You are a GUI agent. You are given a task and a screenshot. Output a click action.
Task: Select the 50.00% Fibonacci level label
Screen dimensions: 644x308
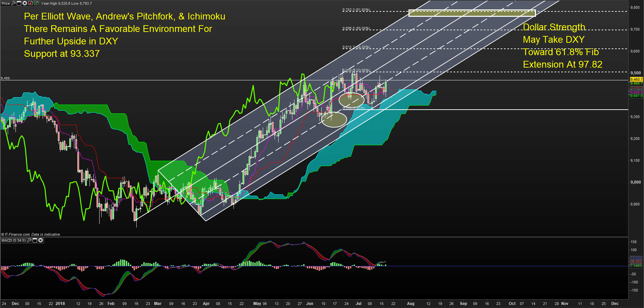(x=356, y=28)
